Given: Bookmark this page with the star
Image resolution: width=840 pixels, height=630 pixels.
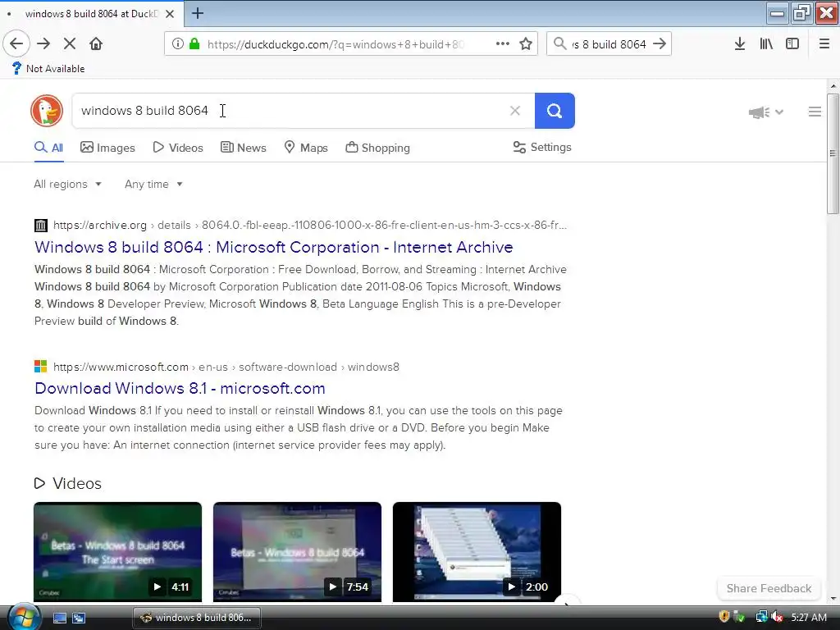Looking at the screenshot, I should (526, 44).
